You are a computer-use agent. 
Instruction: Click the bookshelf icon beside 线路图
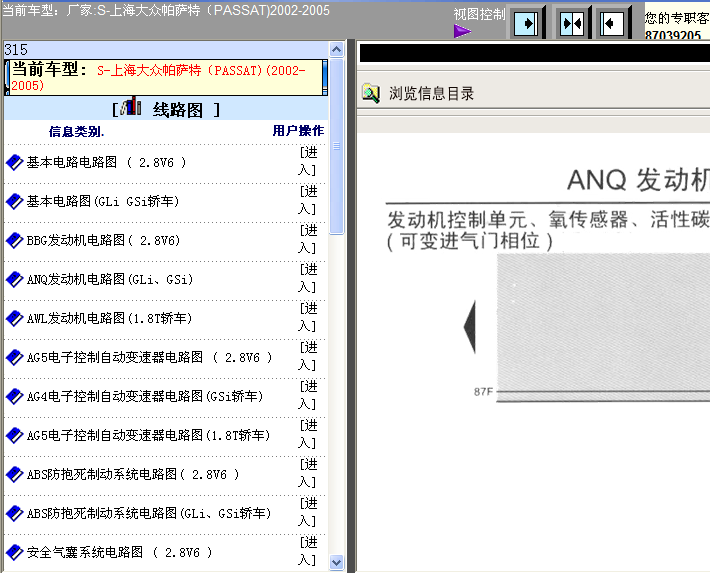(131, 106)
